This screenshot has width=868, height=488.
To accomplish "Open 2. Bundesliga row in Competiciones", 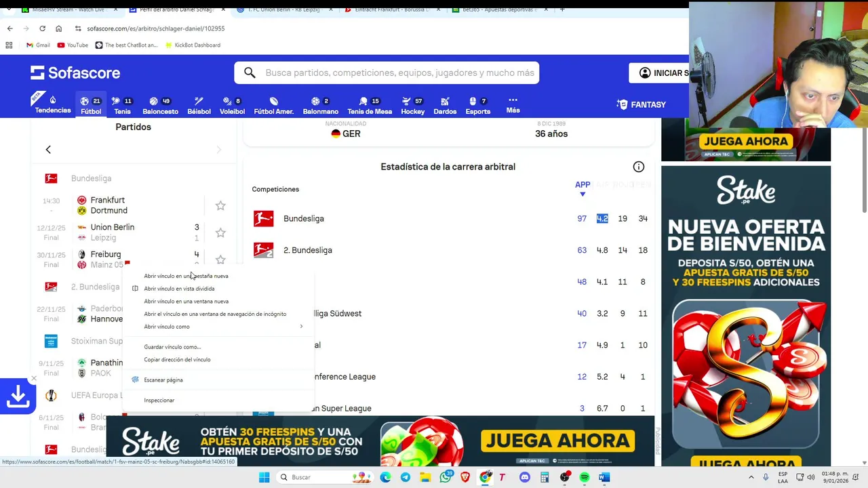I will tap(448, 250).
